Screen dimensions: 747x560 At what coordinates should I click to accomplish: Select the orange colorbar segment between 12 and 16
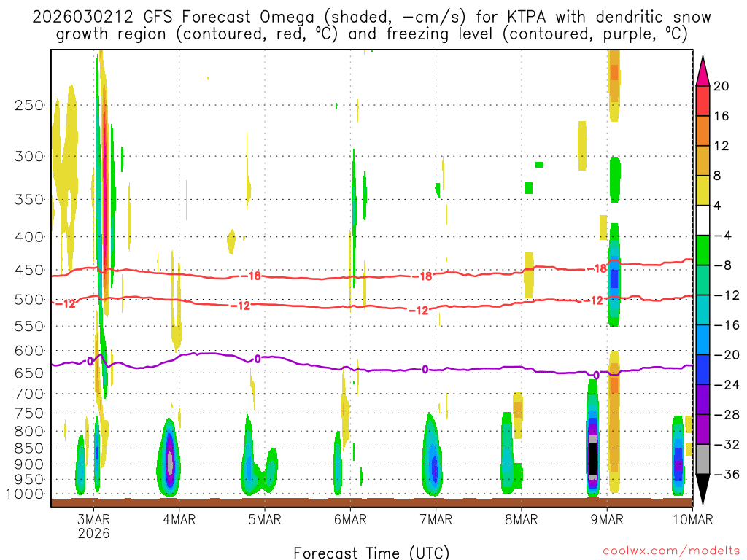(703, 131)
